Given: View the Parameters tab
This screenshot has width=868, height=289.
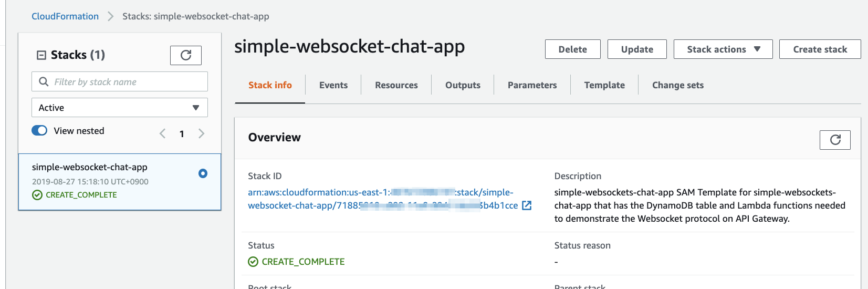Looking at the screenshot, I should (x=532, y=85).
